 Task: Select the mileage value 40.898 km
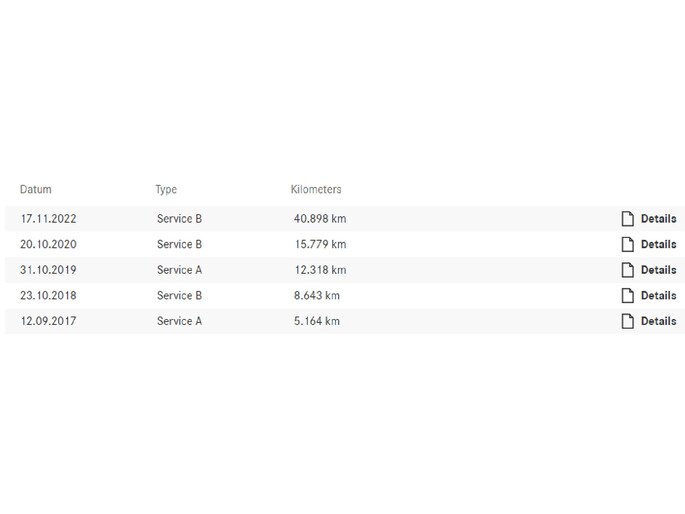click(x=320, y=219)
